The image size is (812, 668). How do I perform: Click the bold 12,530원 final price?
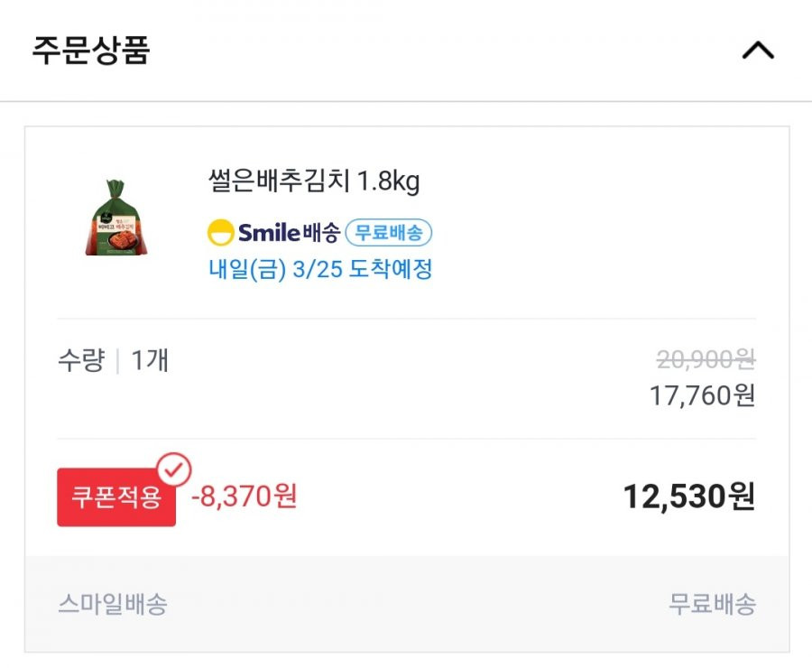(689, 496)
